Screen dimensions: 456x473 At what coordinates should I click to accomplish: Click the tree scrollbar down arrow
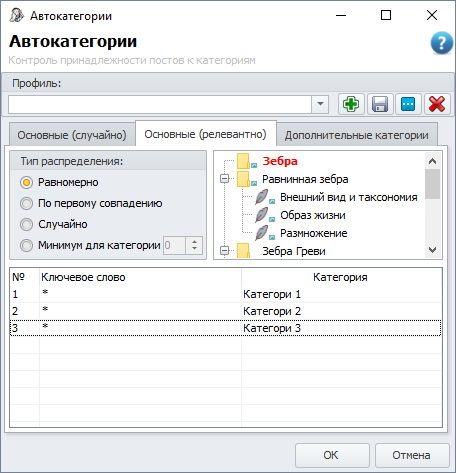tap(432, 250)
